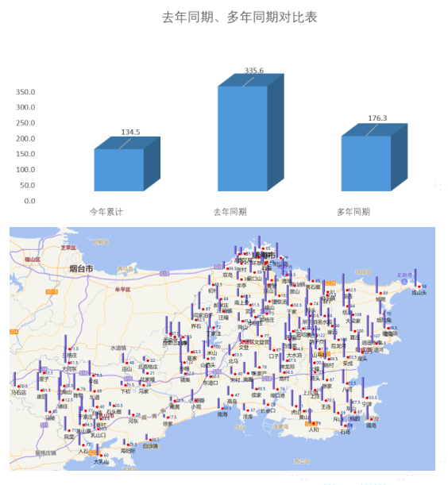This screenshot has width=448, height=485.
Task: Click the 芝罘区 district label
Action: click(x=68, y=248)
